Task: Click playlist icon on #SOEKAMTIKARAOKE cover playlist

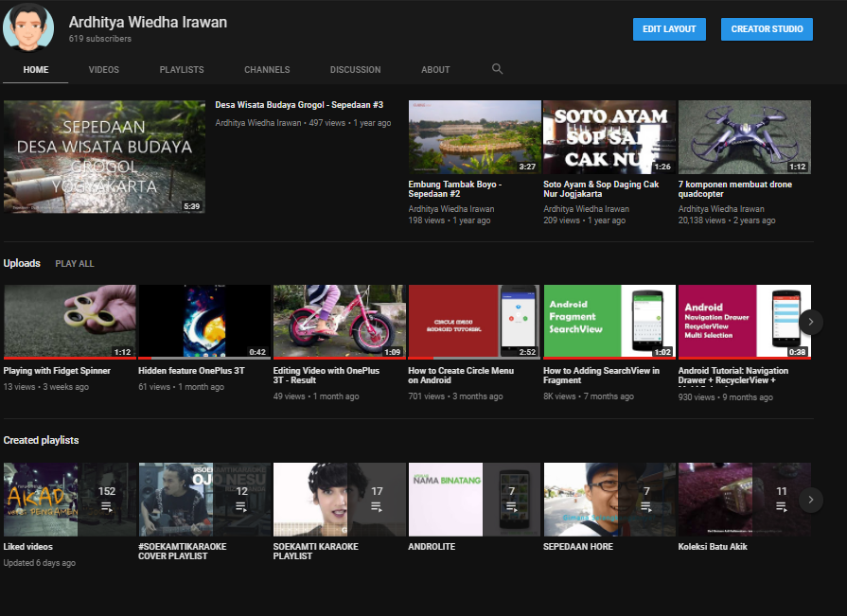Action: (242, 507)
